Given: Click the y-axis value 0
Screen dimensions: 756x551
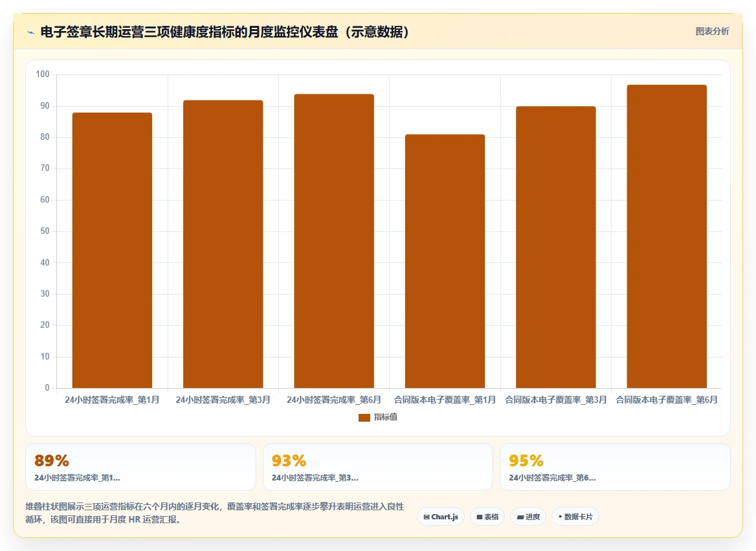Looking at the screenshot, I should click(x=47, y=388).
